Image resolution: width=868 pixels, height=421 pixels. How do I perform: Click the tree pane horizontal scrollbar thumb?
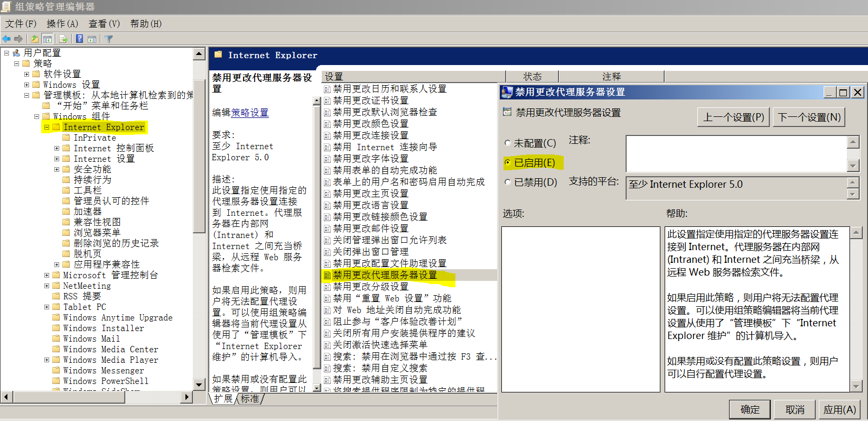(x=69, y=397)
